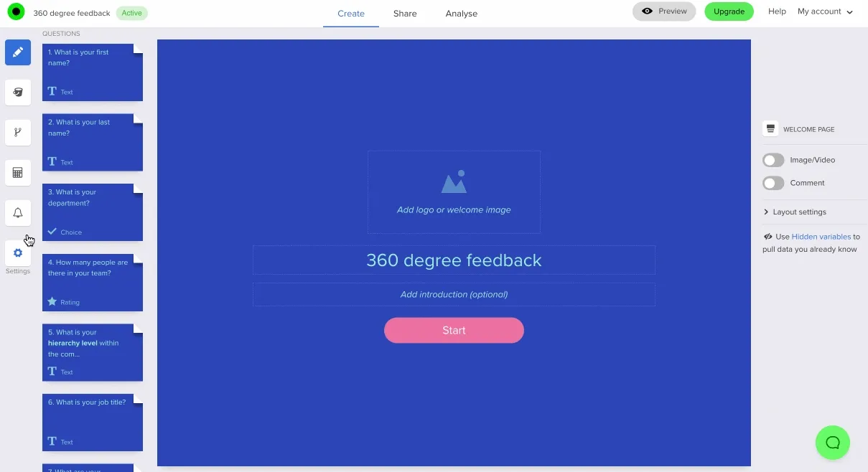Open the My account dropdown
Viewport: 868px width, 472px height.
pyautogui.click(x=825, y=11)
